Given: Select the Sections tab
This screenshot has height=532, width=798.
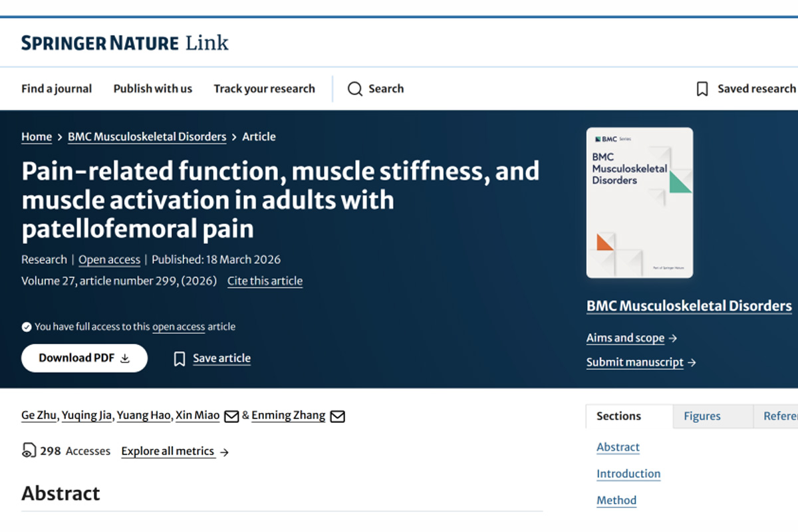Looking at the screenshot, I should 618,416.
